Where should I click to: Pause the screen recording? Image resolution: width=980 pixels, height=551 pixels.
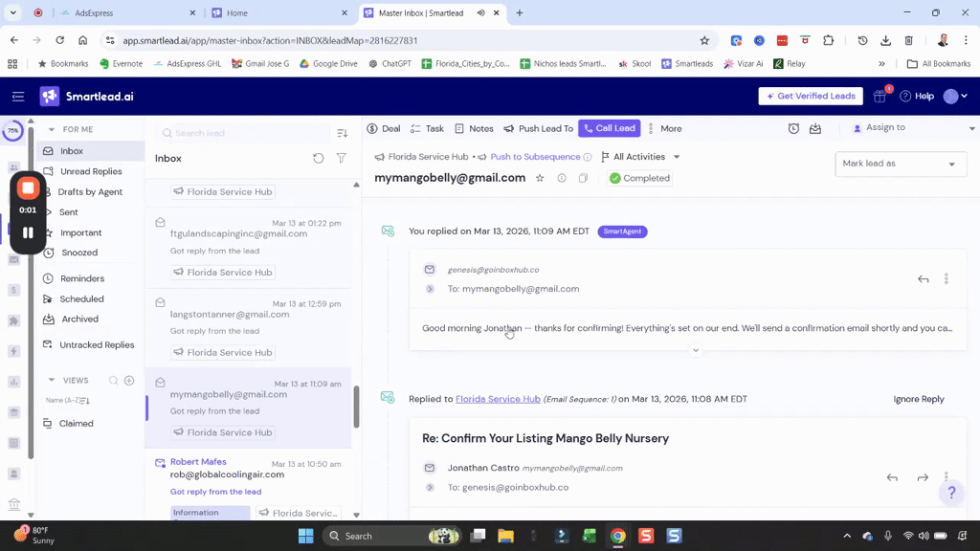pyautogui.click(x=27, y=230)
